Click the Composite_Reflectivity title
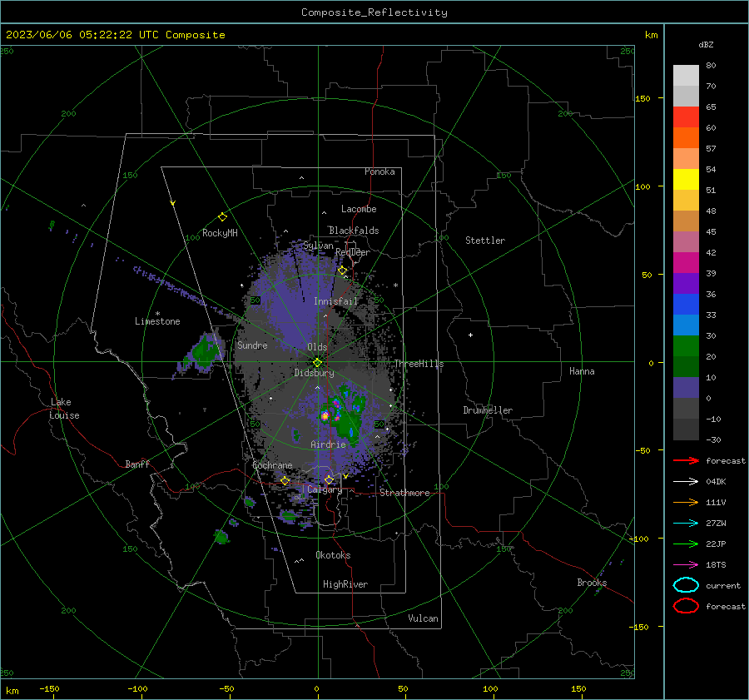 [x=374, y=12]
